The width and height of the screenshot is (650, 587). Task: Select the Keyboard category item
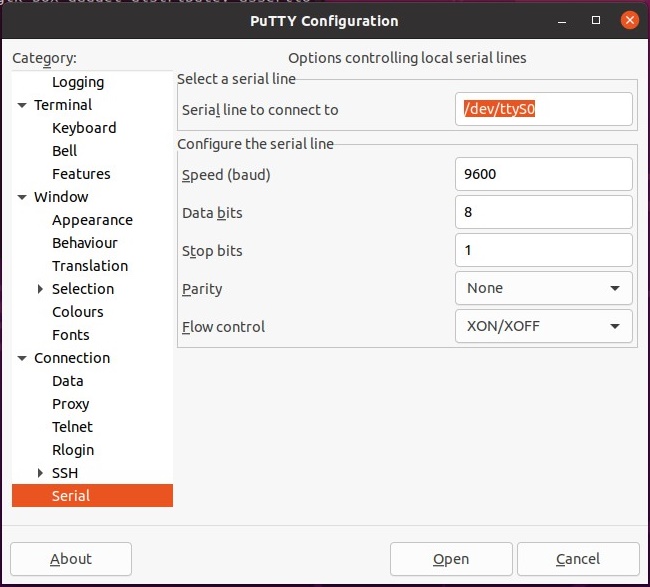(x=84, y=128)
